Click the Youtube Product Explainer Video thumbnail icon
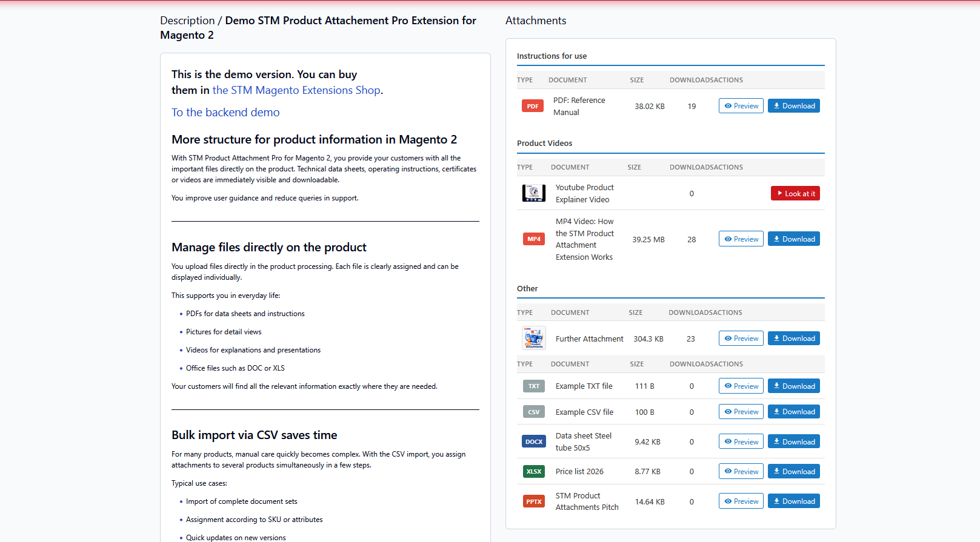Screen dimensions: 980x542 (534, 193)
